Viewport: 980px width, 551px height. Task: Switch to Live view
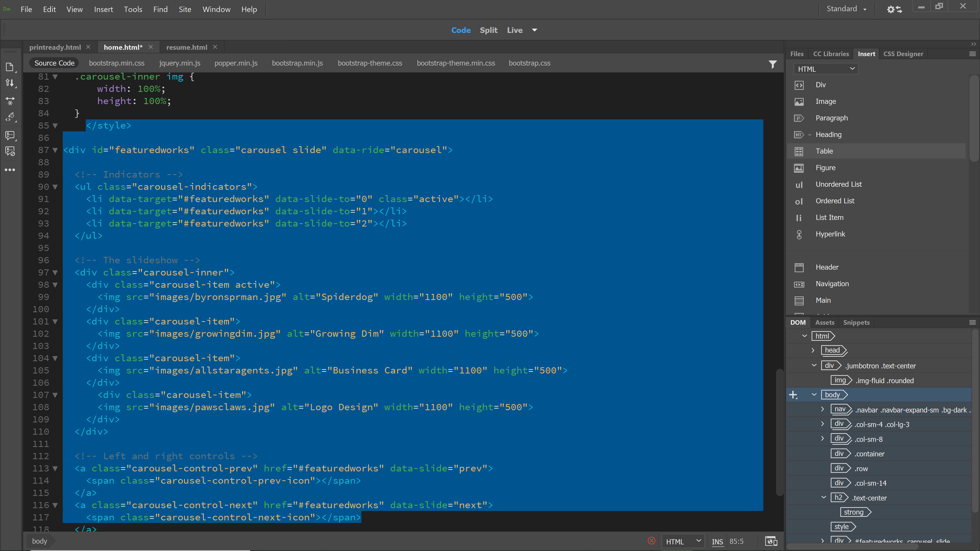[514, 30]
